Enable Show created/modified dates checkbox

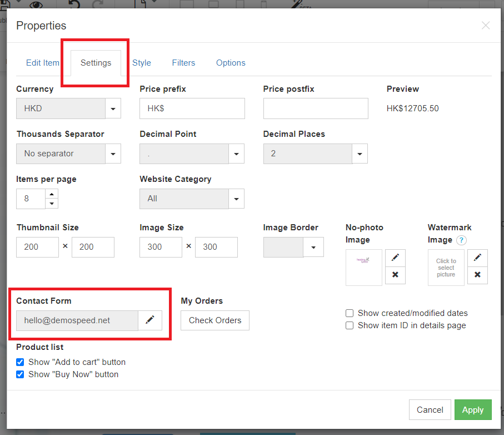tap(350, 313)
